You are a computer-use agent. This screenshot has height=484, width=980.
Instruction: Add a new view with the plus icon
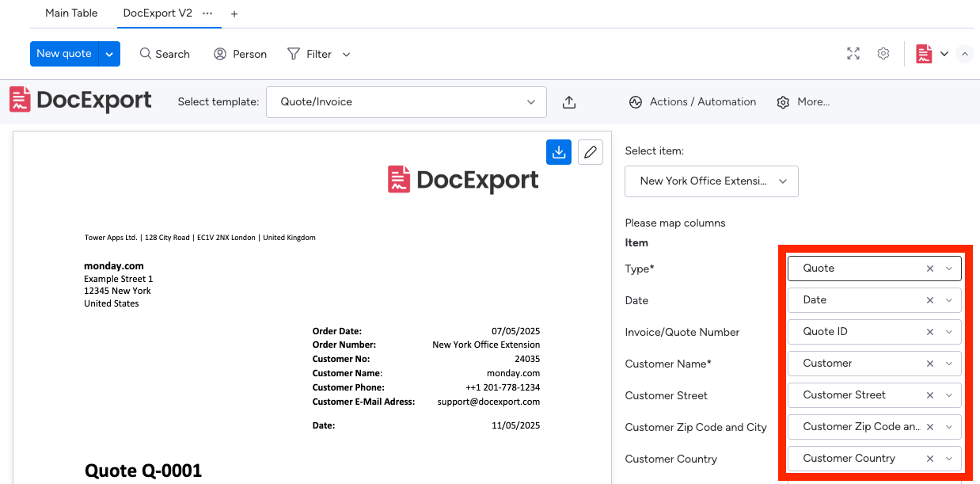(234, 13)
